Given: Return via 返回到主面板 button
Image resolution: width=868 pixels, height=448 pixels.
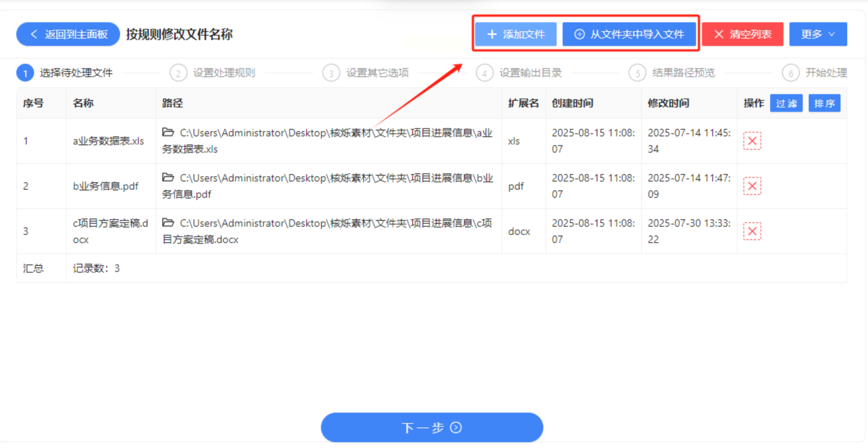Looking at the screenshot, I should 68,34.
